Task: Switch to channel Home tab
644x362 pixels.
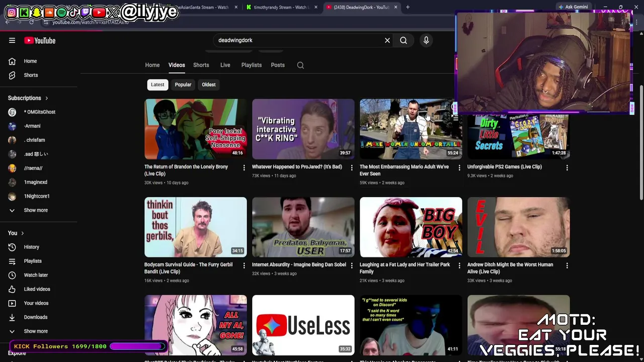Action: tap(152, 65)
